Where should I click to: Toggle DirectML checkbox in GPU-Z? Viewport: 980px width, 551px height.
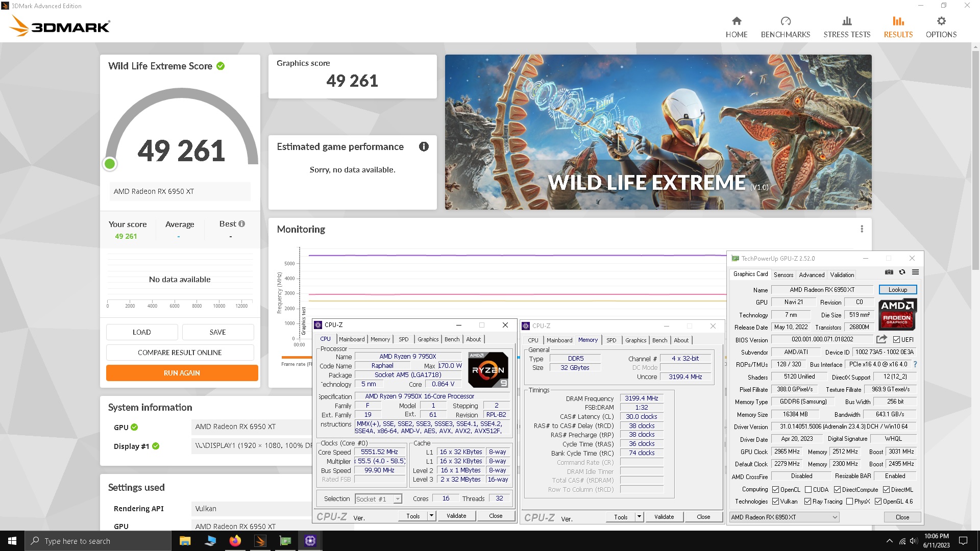[x=886, y=490]
